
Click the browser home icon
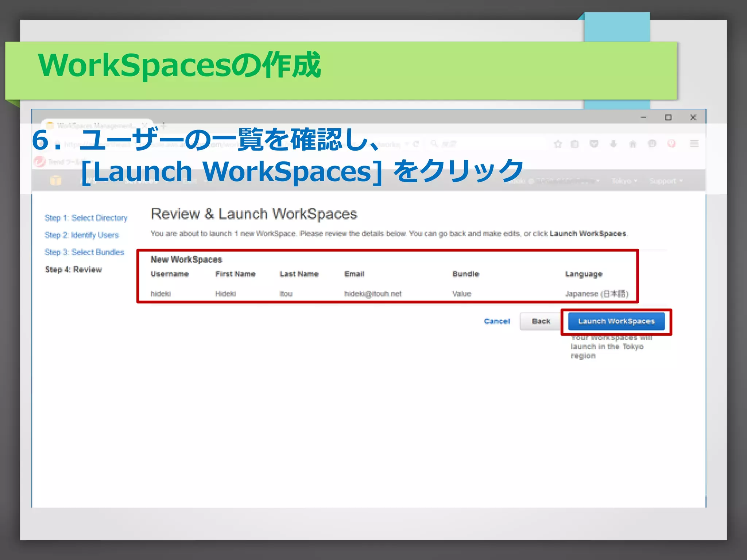[633, 144]
